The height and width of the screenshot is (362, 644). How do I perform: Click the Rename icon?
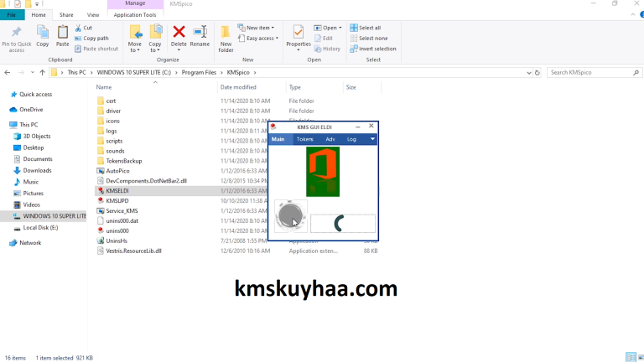coord(200,32)
